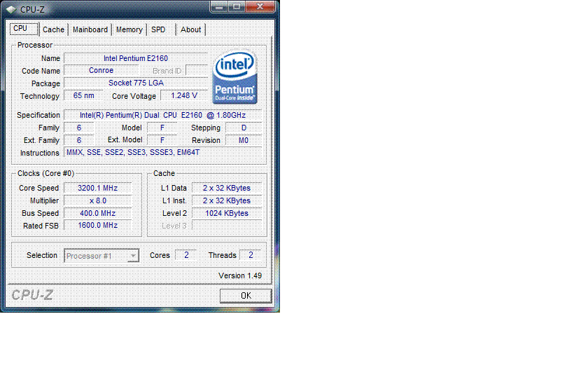Viewport: 588px width, 368px height.
Task: Maximize the CPU-Z window
Action: [237, 6]
